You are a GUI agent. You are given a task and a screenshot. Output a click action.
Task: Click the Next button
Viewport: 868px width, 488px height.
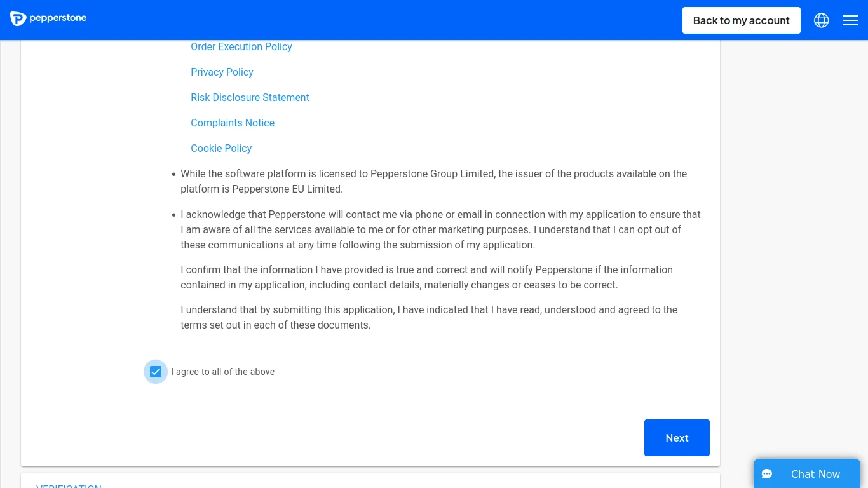pyautogui.click(x=677, y=438)
